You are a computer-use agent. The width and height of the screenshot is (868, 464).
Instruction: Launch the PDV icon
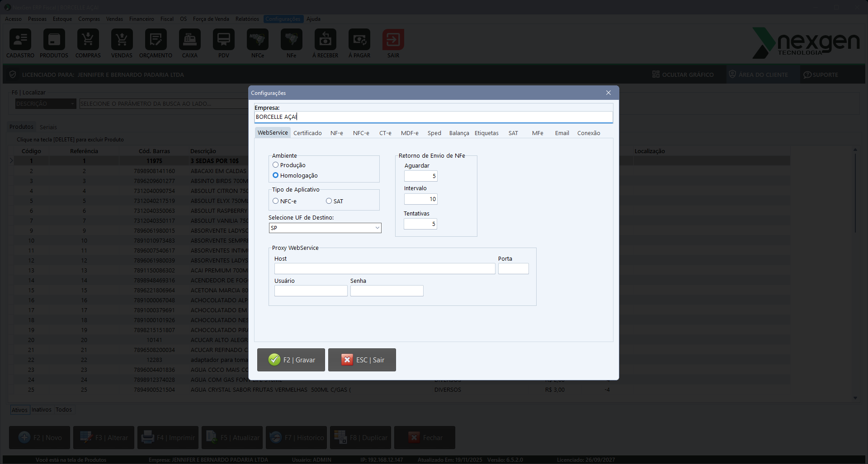(223, 40)
